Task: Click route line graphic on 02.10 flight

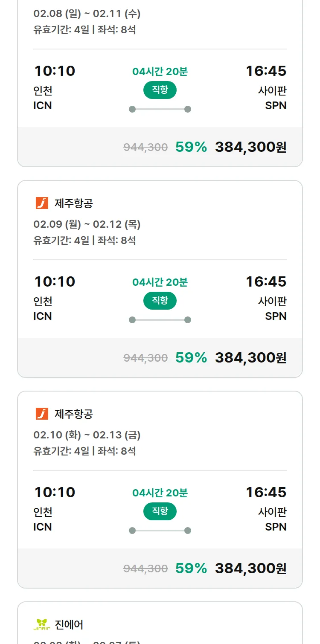Action: tap(160, 531)
